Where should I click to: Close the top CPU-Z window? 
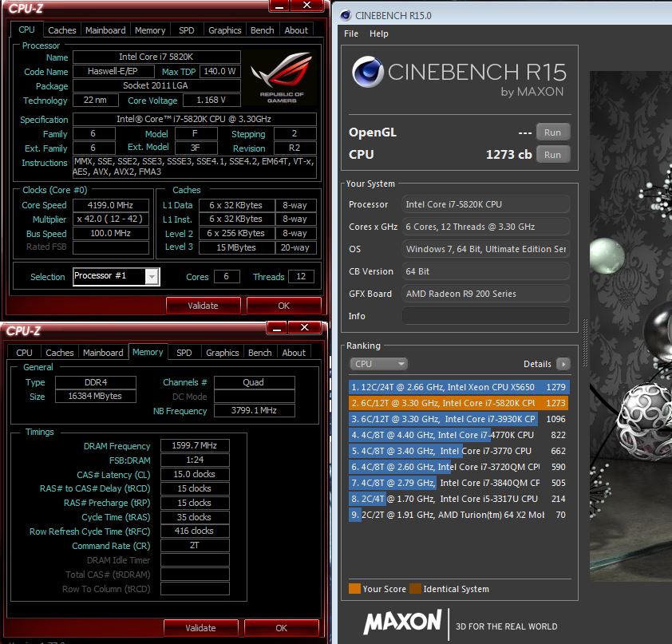click(306, 5)
